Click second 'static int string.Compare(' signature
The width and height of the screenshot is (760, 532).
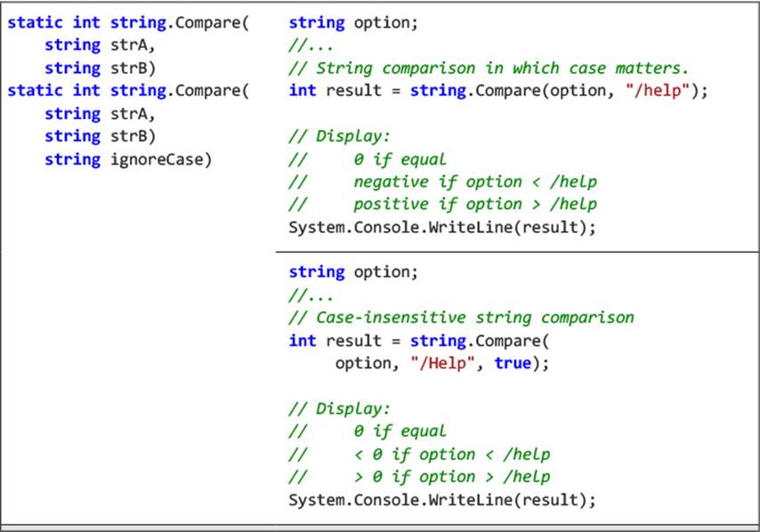coord(128,91)
